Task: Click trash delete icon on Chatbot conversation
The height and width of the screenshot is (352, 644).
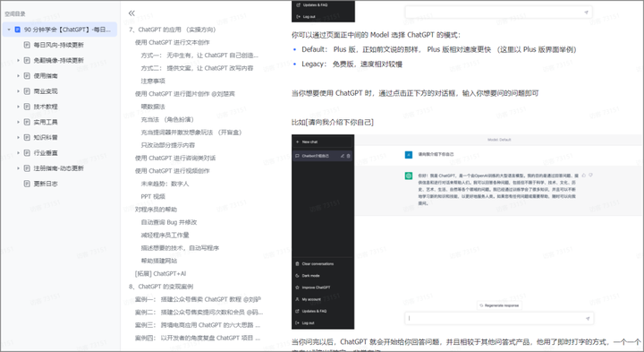Action: (x=348, y=156)
